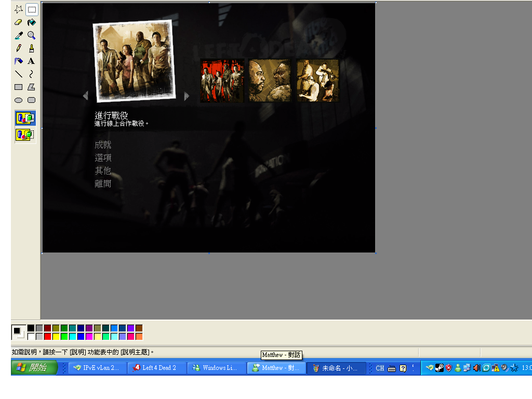
Task: Enable the opaque selection mode option
Action: click(x=25, y=118)
